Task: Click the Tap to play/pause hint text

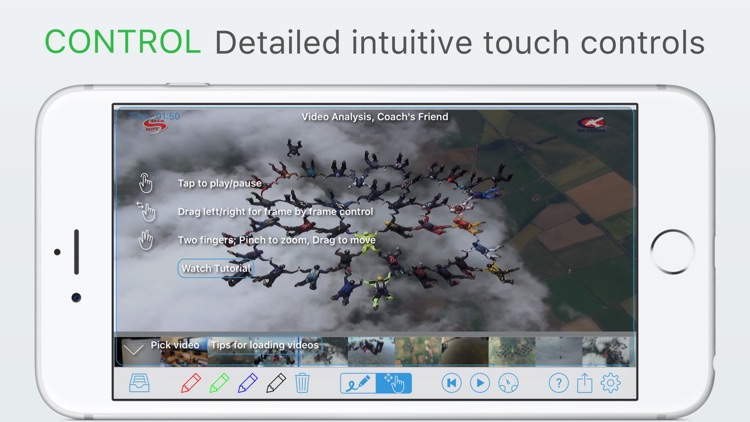Action: (x=220, y=183)
